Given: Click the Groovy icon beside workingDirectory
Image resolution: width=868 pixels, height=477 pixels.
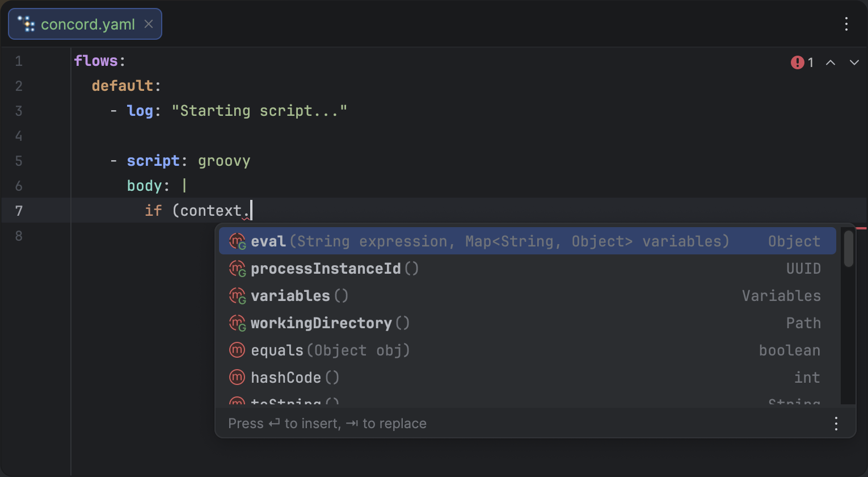Looking at the screenshot, I should point(237,323).
